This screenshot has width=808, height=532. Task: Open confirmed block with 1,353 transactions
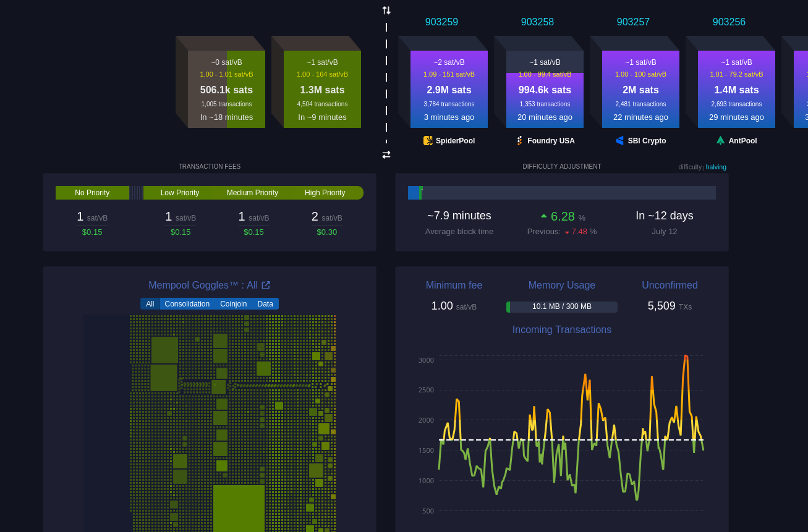545,89
